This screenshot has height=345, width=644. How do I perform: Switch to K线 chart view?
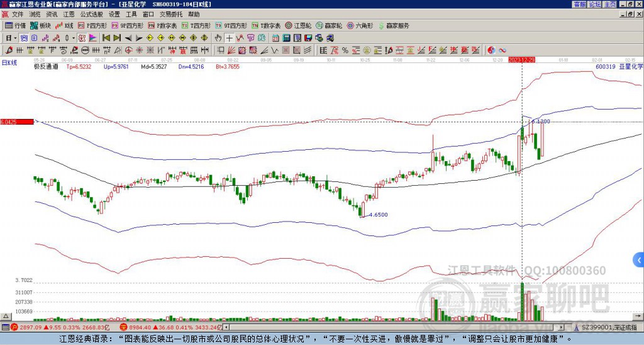64,25
